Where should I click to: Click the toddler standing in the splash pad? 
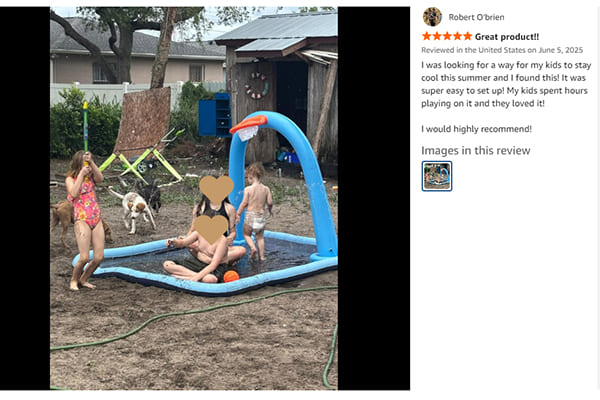pos(254,210)
